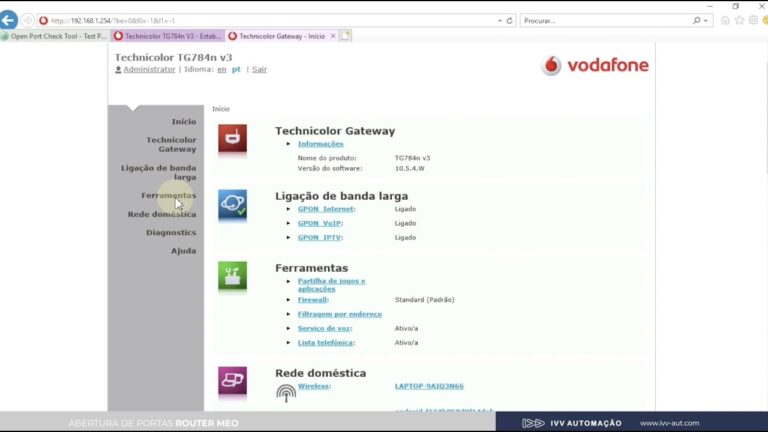Click the blue broadband connection globe icon
768x432 pixels.
(232, 204)
